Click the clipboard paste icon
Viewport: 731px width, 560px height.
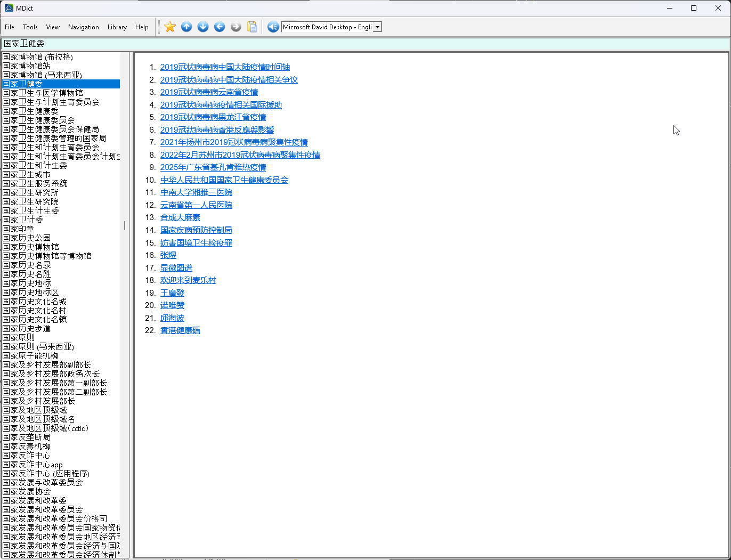coord(253,27)
